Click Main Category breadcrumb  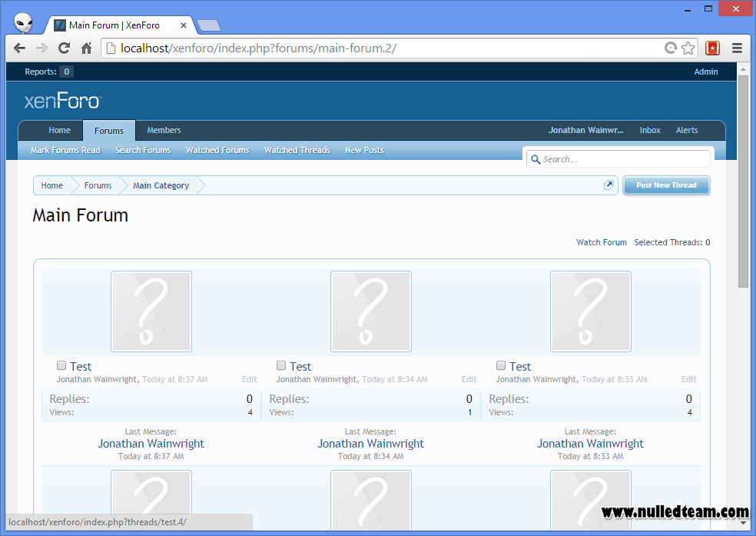(161, 185)
